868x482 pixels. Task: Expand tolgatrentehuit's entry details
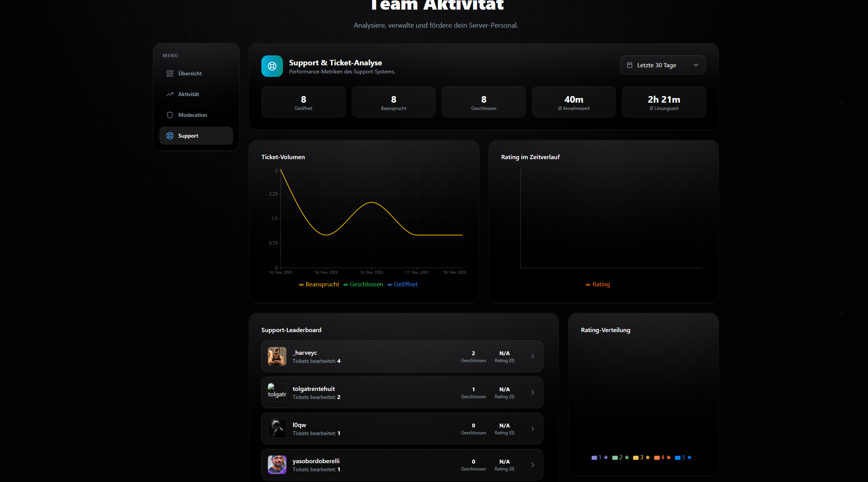(x=402, y=392)
